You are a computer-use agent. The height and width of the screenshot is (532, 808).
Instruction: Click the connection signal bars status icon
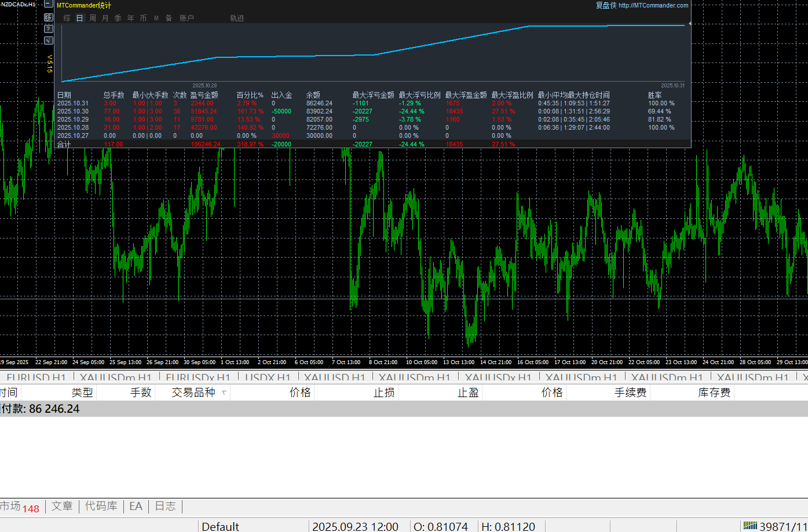750,526
